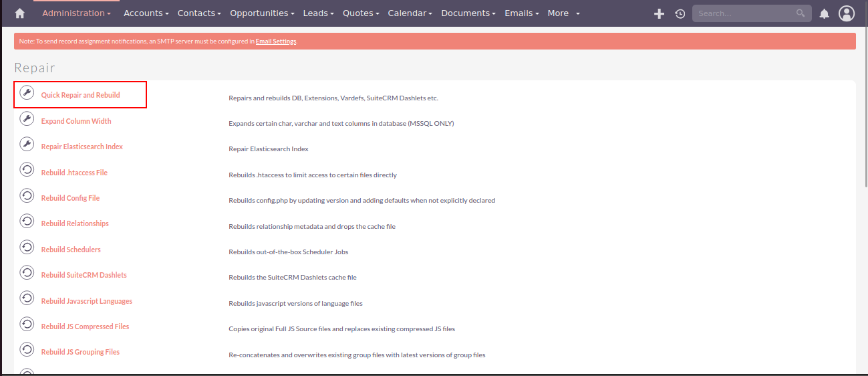Expand the Accounts dropdown menu
Screen dimensions: 868x376
[x=146, y=13]
